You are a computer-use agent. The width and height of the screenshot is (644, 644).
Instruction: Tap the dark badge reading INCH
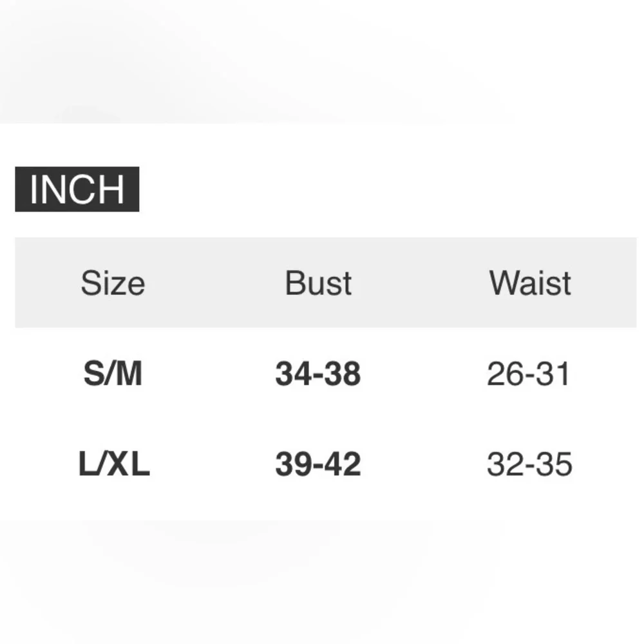[77, 189]
